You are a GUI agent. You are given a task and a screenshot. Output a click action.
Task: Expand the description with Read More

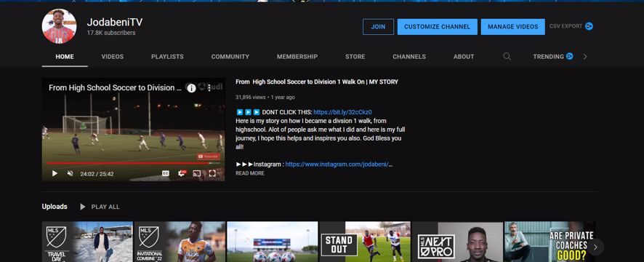click(250, 173)
